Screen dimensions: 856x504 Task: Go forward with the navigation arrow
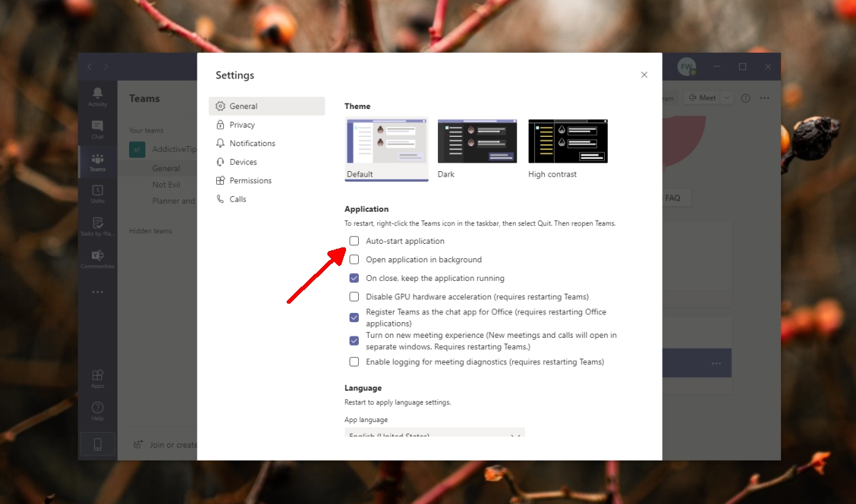pos(106,66)
